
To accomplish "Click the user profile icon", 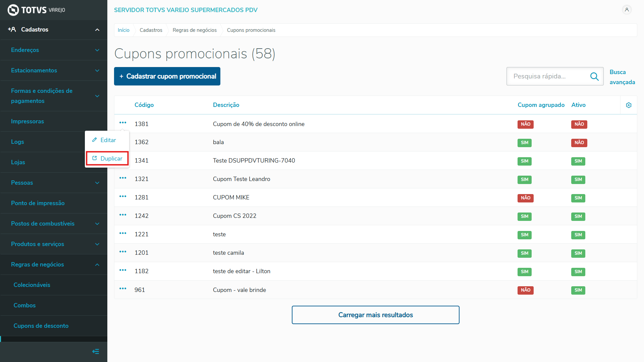I will click(x=627, y=10).
